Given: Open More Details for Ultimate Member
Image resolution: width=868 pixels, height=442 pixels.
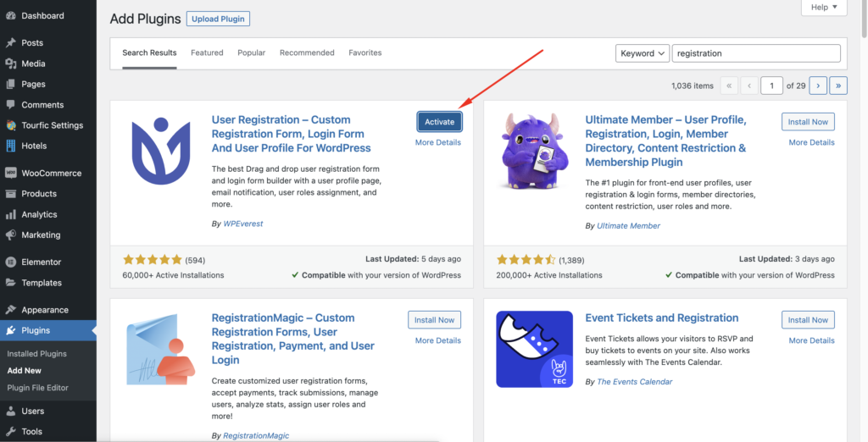Looking at the screenshot, I should [x=811, y=142].
